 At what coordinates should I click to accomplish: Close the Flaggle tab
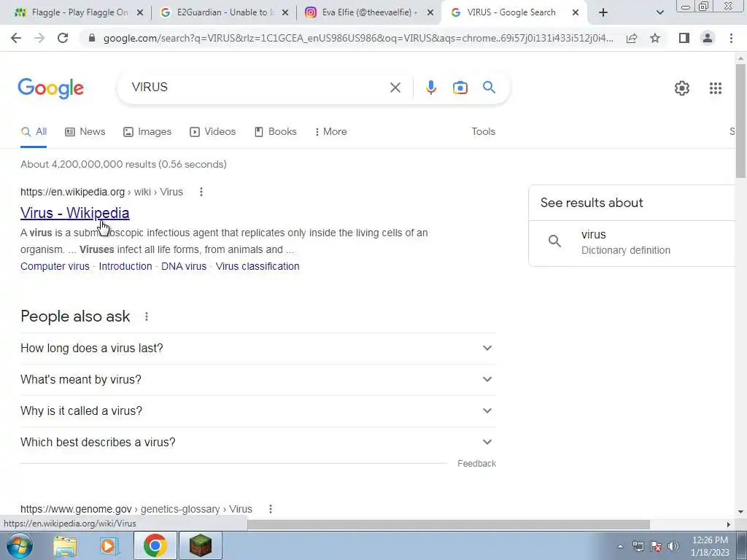pos(140,13)
